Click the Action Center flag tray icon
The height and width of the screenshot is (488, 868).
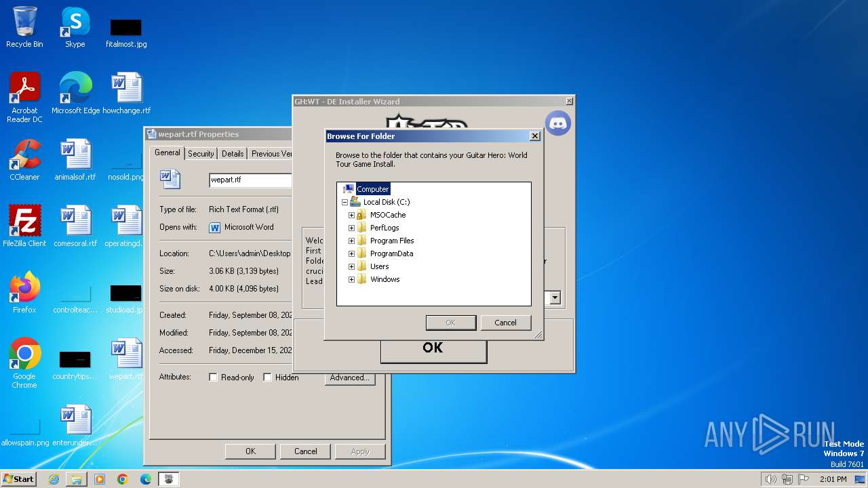pos(804,479)
